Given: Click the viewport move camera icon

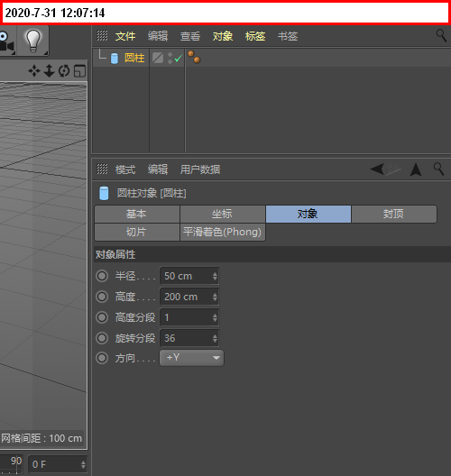Looking at the screenshot, I should point(34,71).
